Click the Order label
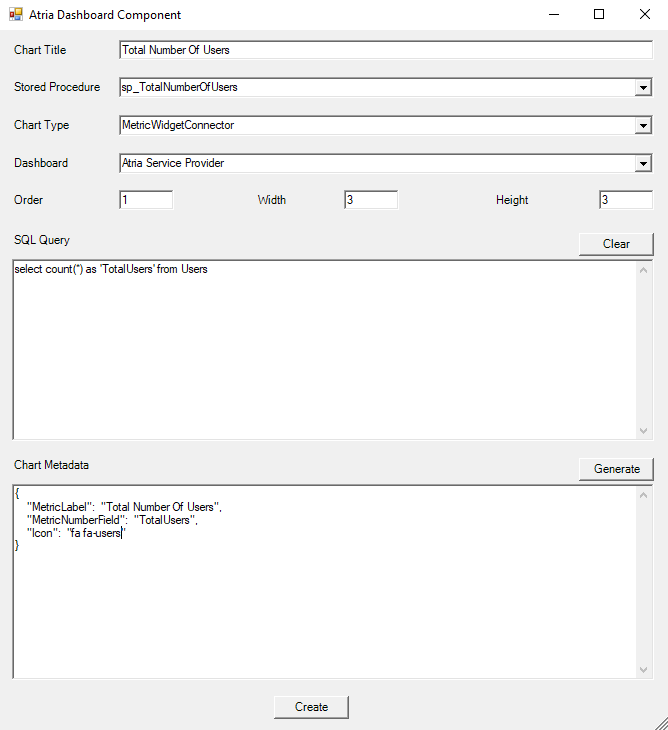The width and height of the screenshot is (668, 730). 28,200
